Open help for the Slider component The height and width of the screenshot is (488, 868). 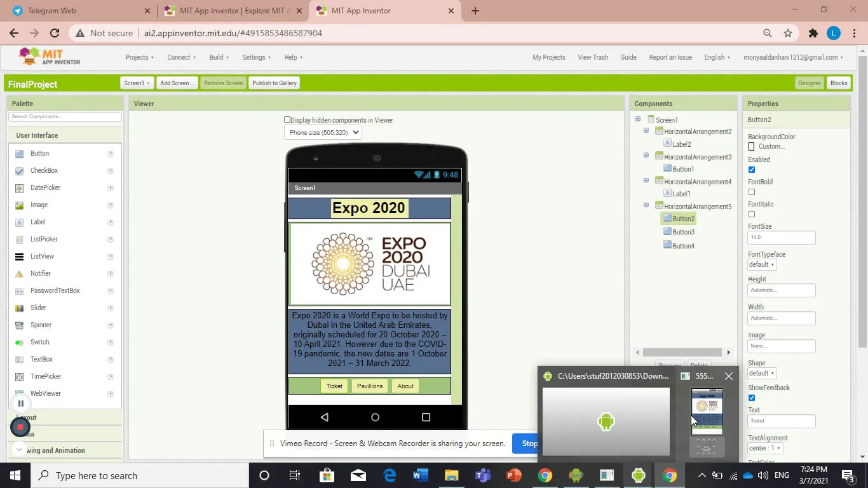[x=111, y=308]
